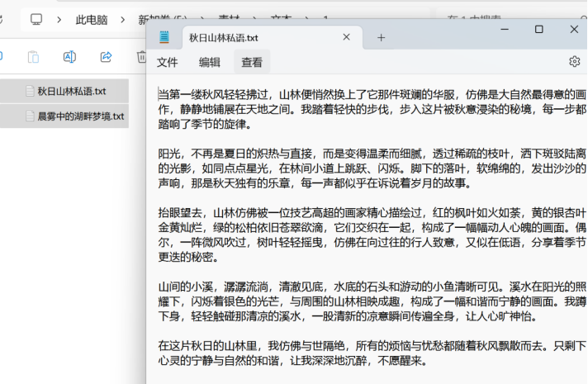The height and width of the screenshot is (384, 588).
Task: Click 此电脑 in the address breadcrumb
Action: [x=92, y=19]
